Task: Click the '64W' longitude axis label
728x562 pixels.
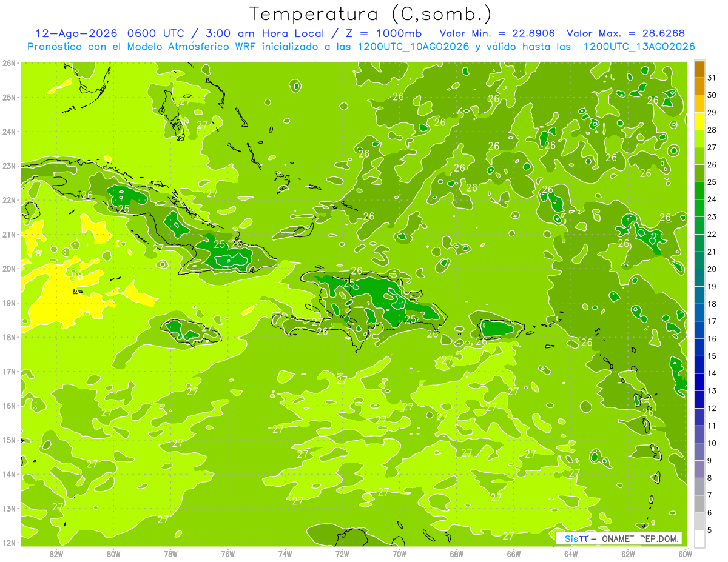Action: 571,554
